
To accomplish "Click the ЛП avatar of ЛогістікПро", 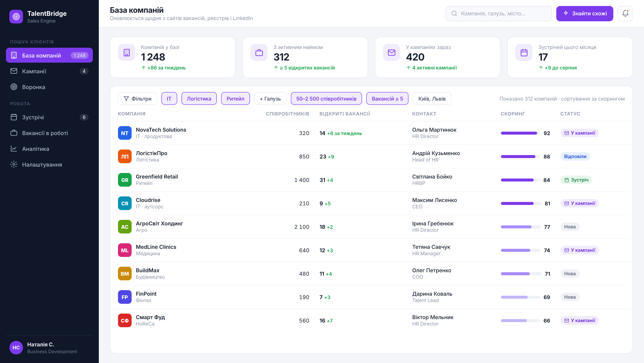I will pos(125,157).
